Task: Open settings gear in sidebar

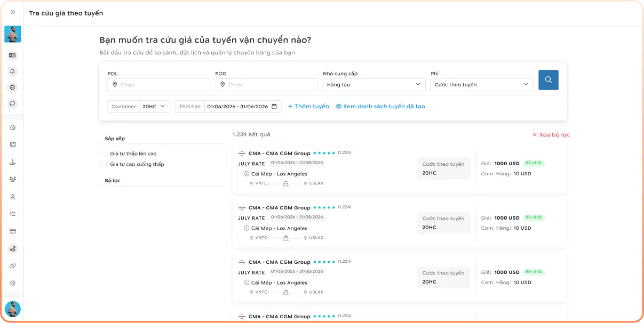Action: [x=13, y=284]
